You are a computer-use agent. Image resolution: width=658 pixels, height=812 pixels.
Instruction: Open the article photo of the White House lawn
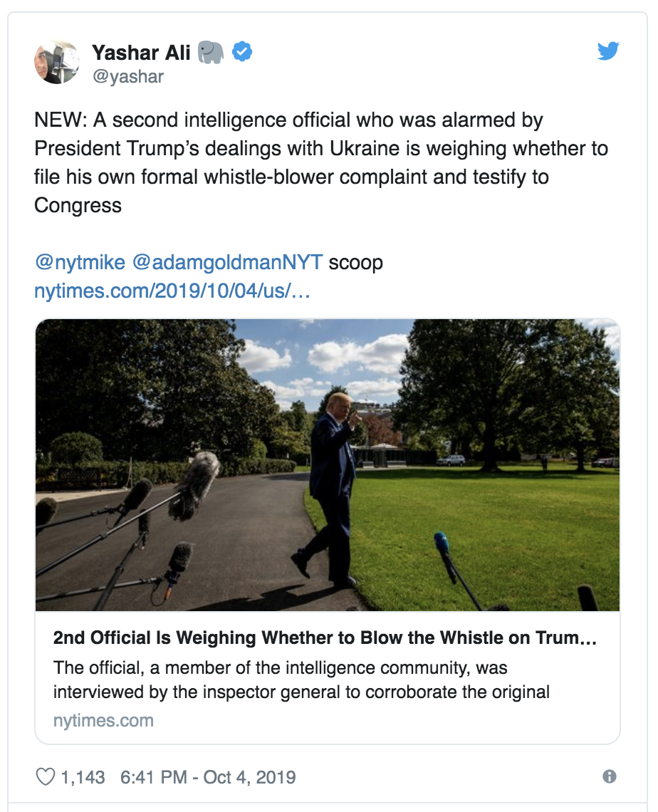[328, 464]
